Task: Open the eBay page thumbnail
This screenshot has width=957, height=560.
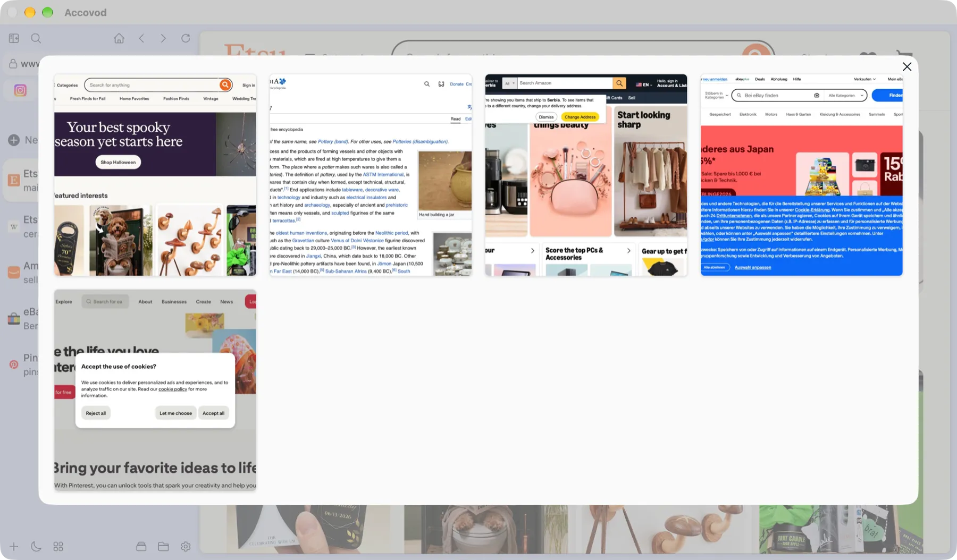Action: point(801,175)
